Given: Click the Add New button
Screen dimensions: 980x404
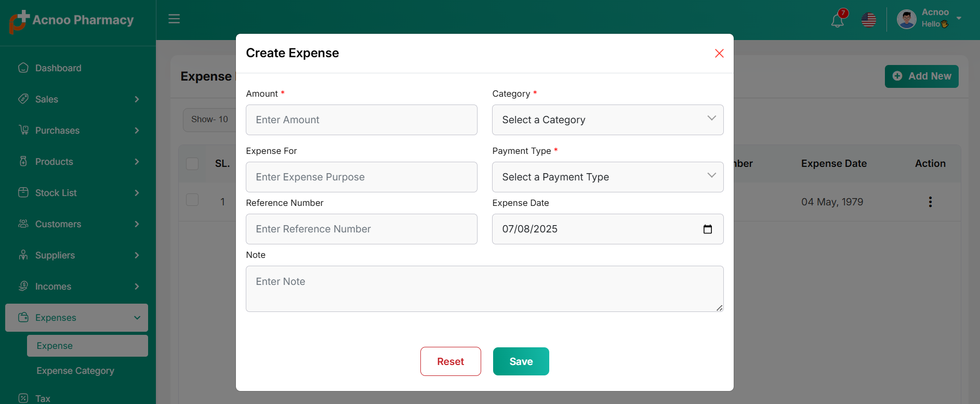Looking at the screenshot, I should 921,76.
